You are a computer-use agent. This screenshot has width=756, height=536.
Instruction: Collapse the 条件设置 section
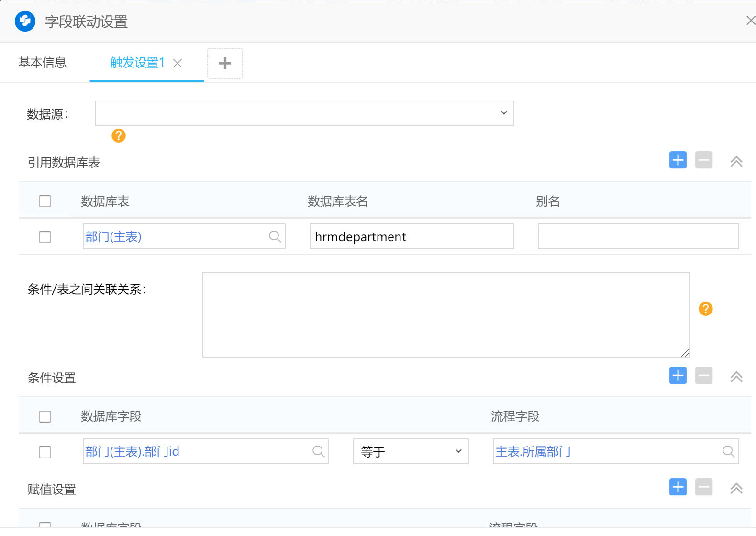click(736, 377)
